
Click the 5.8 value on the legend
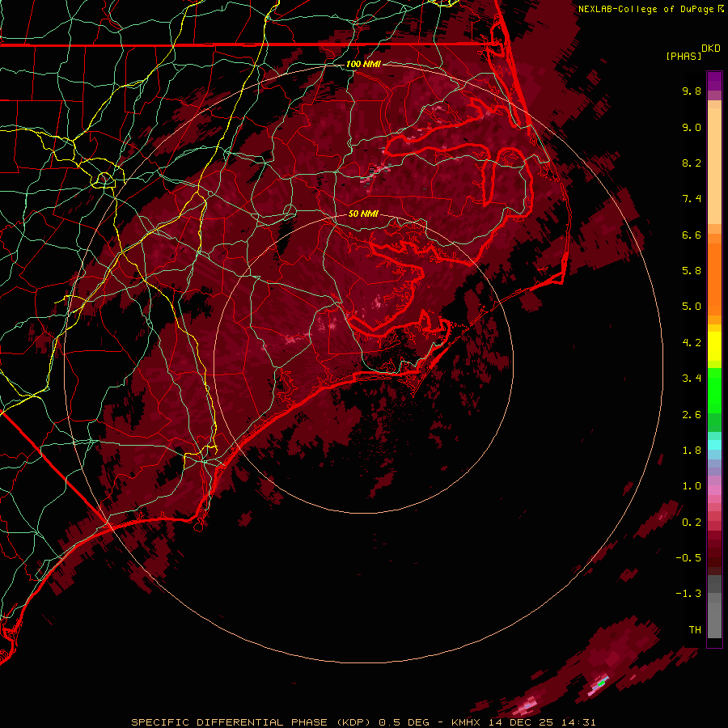click(692, 271)
